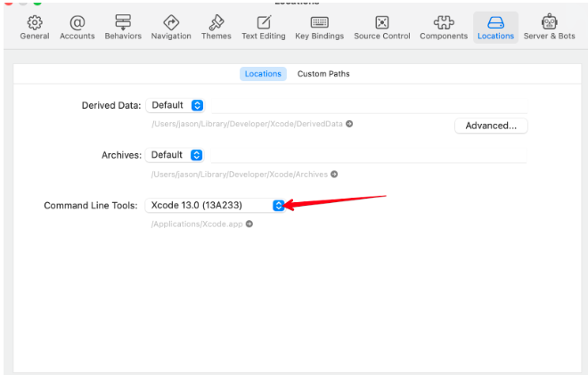Reveal the DerivedData folder via arrow icon
588x375 pixels.
click(x=349, y=124)
